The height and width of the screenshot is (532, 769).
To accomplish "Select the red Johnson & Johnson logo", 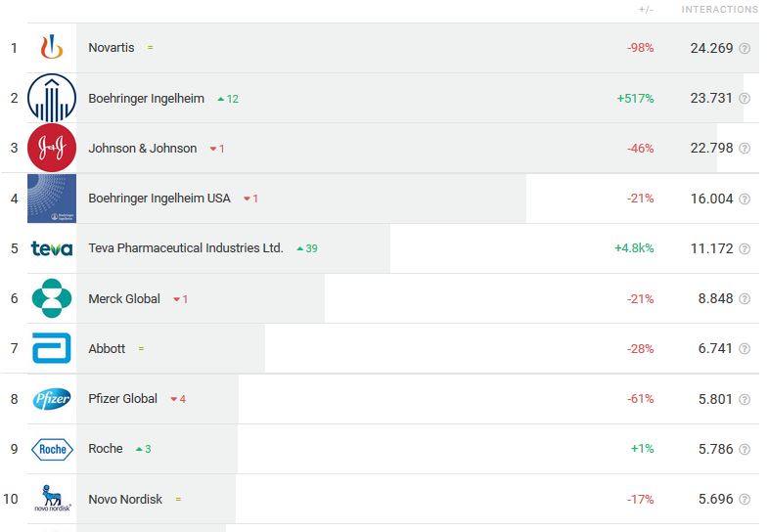I will (x=52, y=148).
